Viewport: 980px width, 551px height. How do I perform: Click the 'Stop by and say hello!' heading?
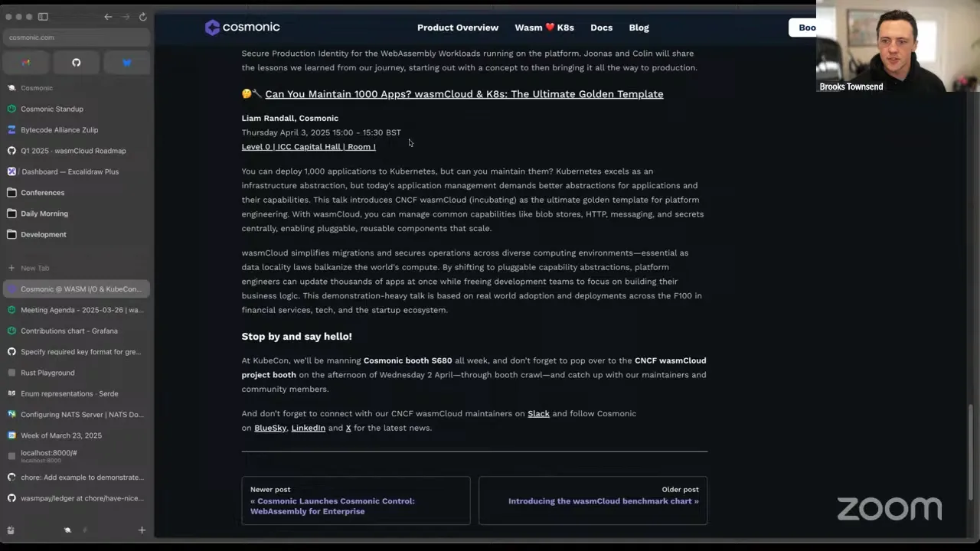297,337
